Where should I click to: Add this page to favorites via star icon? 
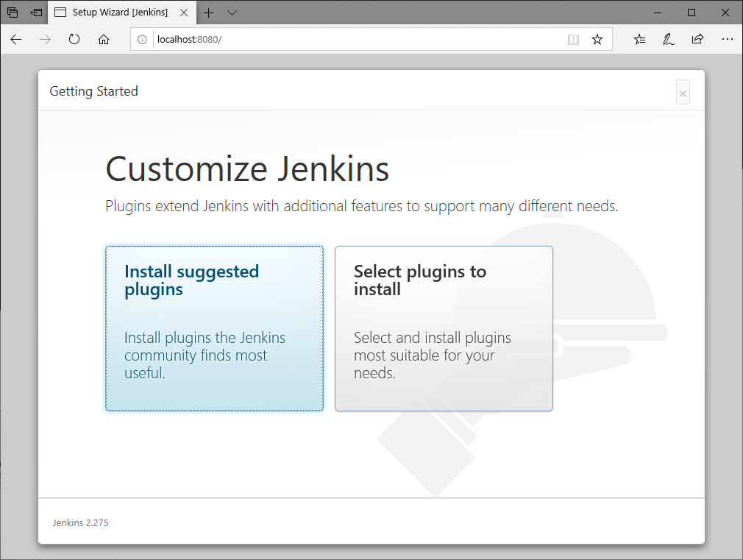click(597, 39)
